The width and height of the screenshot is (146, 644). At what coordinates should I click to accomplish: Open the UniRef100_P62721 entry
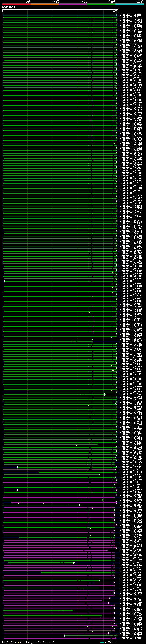[x=131, y=374]
